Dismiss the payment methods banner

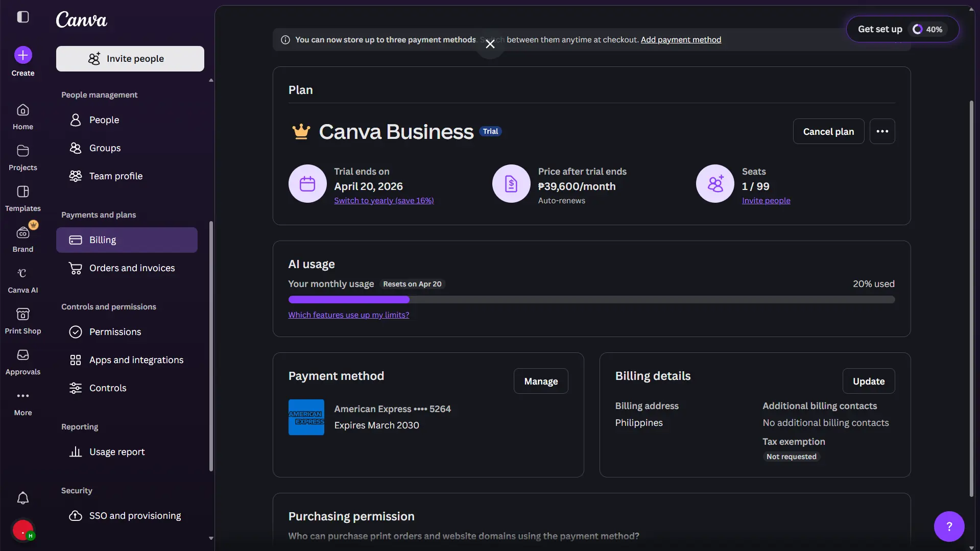pos(490,44)
